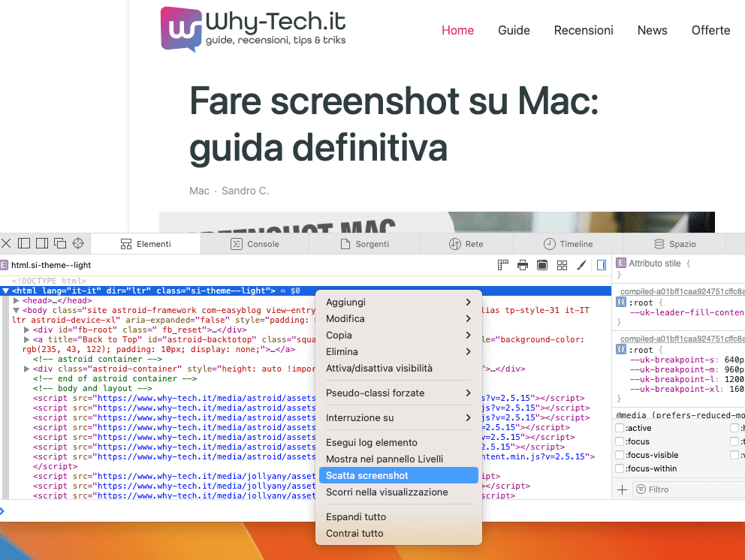
Task: Enable the :focus-within pseudo-class checkbox
Action: pyautogui.click(x=620, y=468)
